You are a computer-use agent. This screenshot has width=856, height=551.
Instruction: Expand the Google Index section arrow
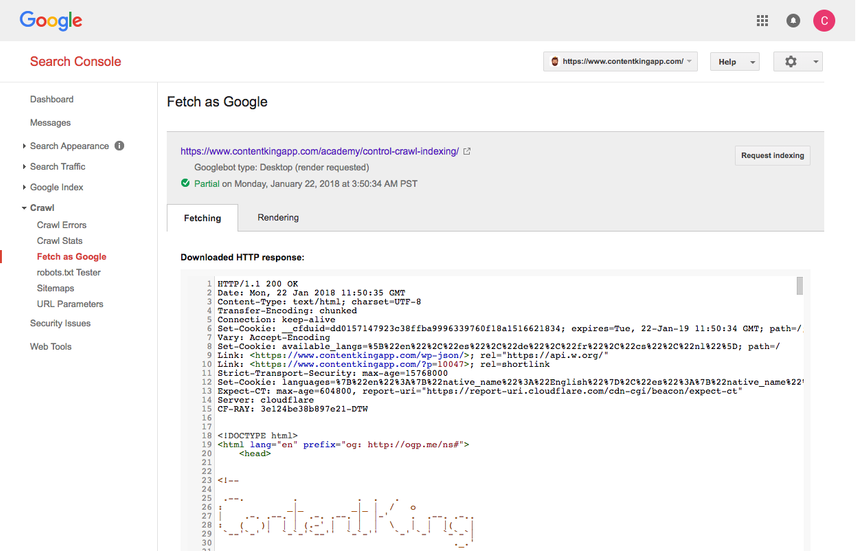click(24, 187)
